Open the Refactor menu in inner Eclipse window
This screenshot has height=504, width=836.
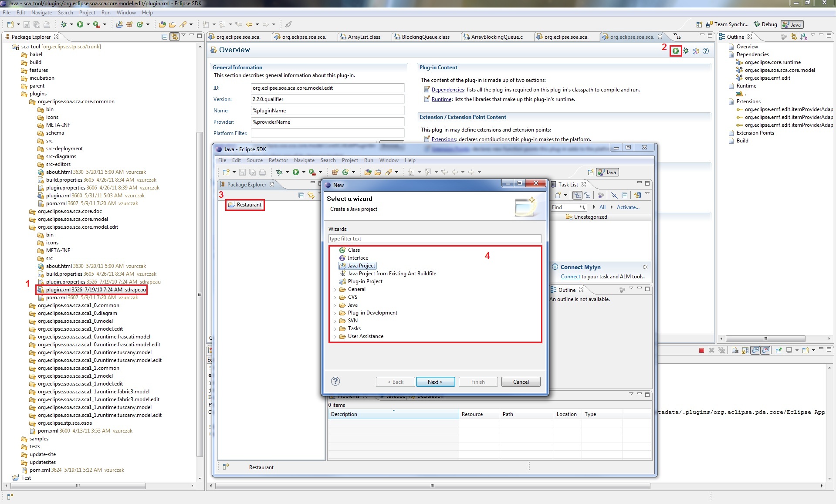278,160
